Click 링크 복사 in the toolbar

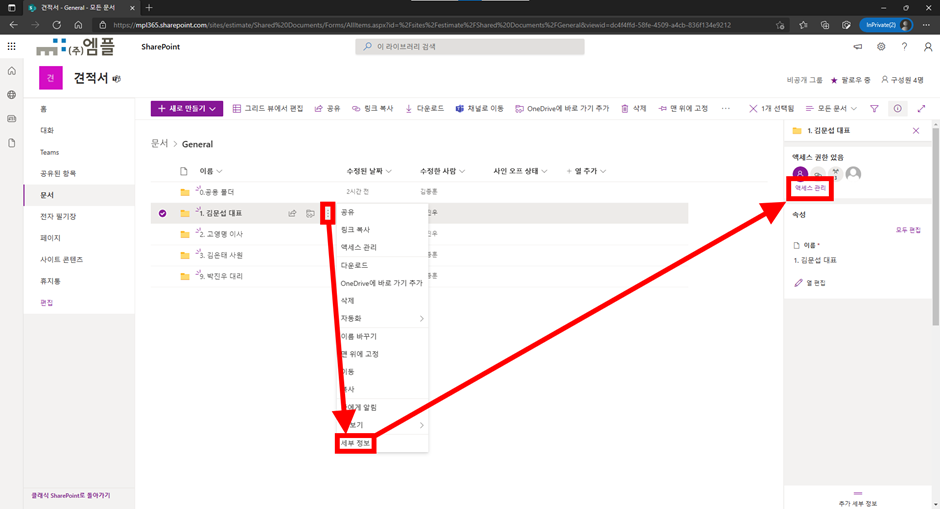pos(372,109)
